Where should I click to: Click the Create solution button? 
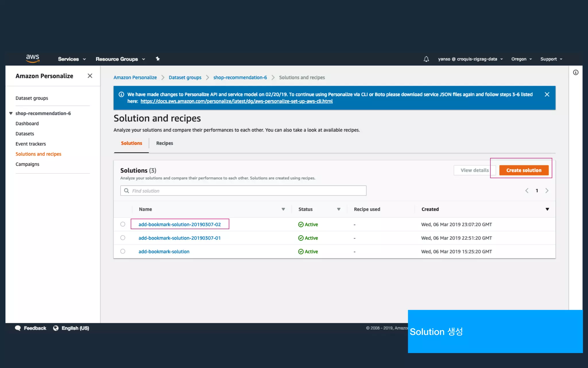[524, 170]
